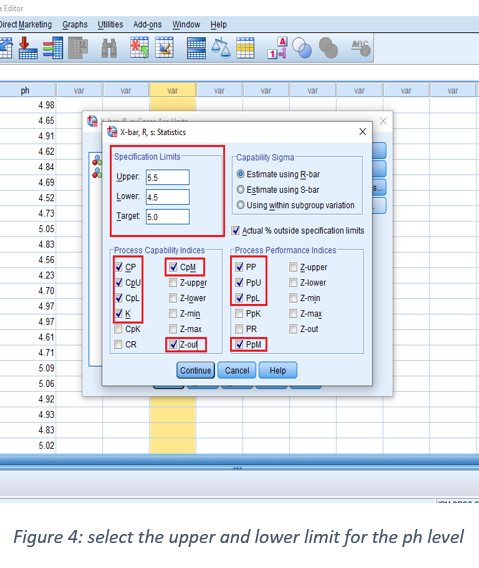Click the Use Variable Sets circles icon

coord(302,48)
